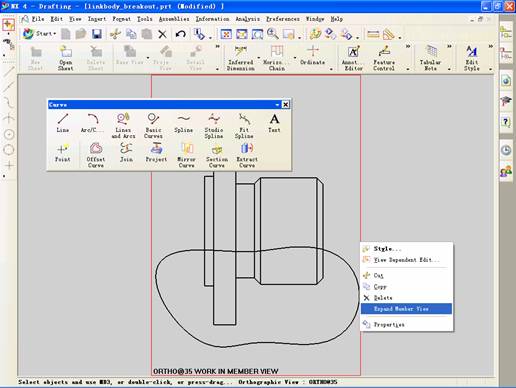Click the Fit view icon

pyautogui.click(x=226, y=34)
